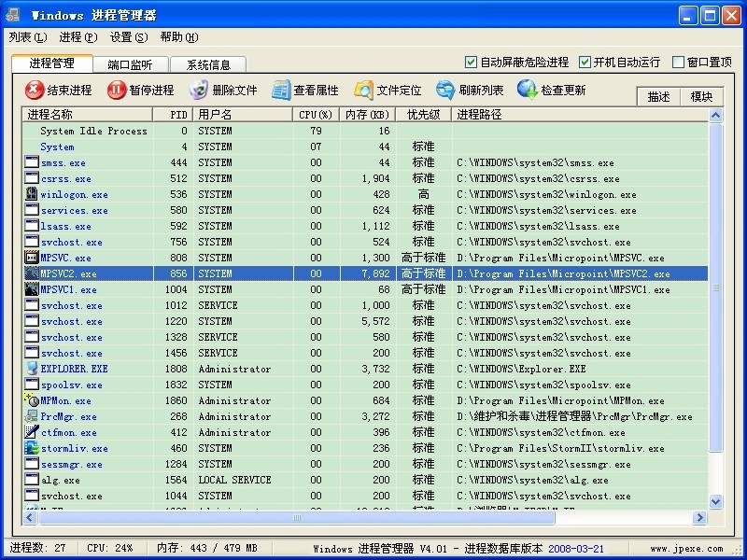Click the database version date 2008-03-21

coord(576,549)
